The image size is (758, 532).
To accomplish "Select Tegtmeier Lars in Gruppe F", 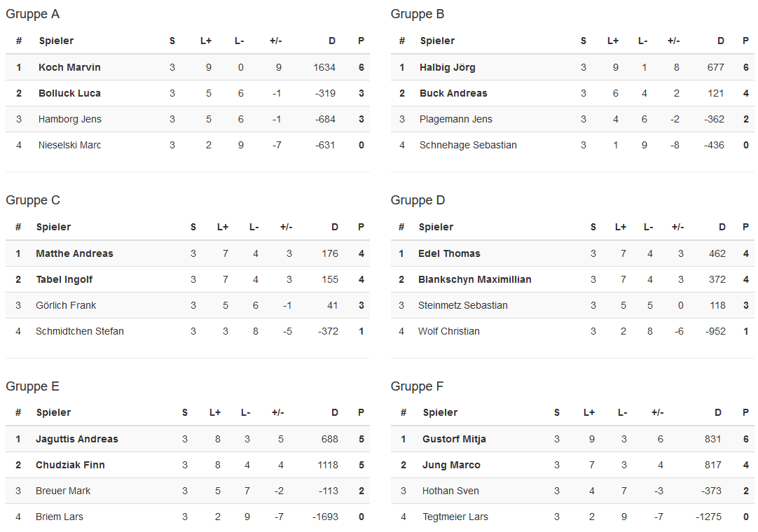I will coord(455,517).
